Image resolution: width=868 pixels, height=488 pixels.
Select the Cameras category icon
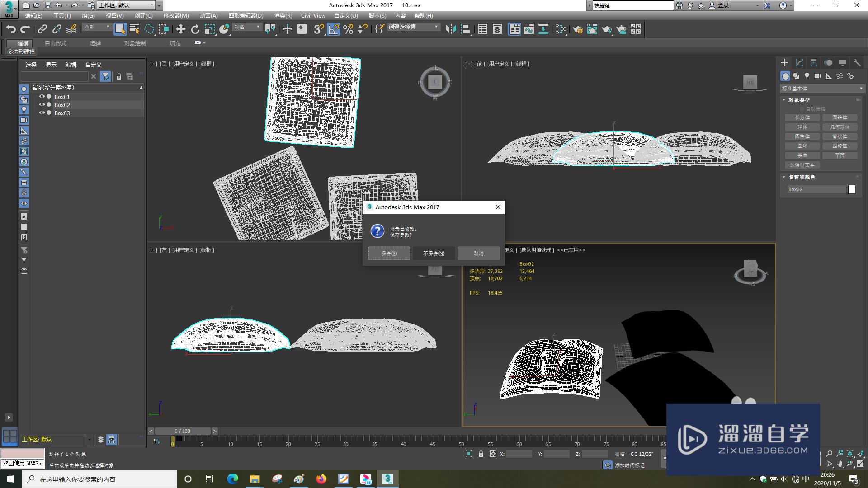[818, 76]
